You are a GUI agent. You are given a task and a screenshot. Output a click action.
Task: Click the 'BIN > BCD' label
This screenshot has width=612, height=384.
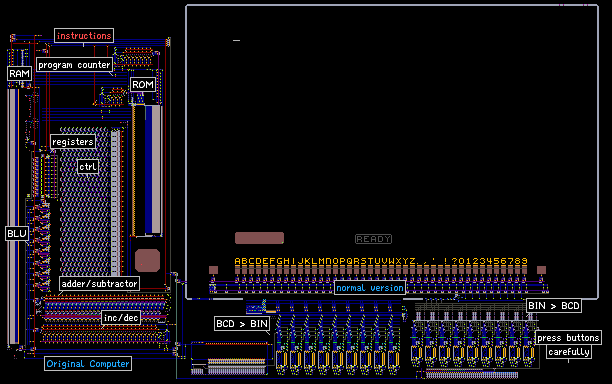click(x=554, y=306)
